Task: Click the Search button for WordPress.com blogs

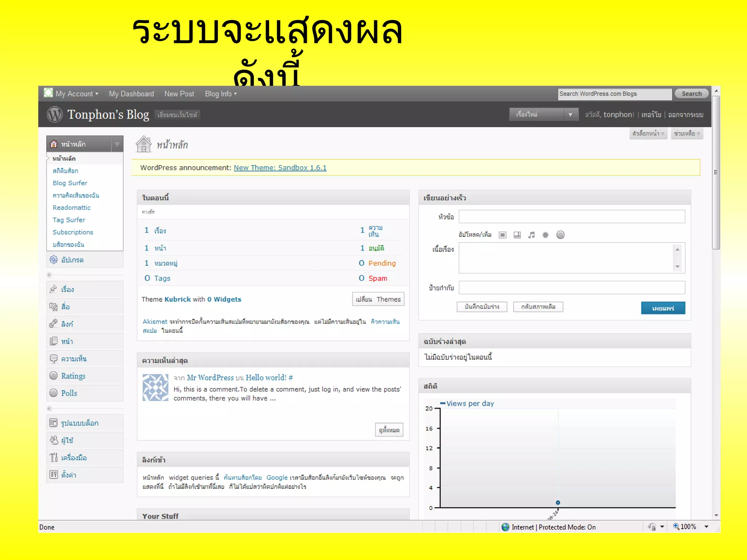Action: click(x=692, y=94)
